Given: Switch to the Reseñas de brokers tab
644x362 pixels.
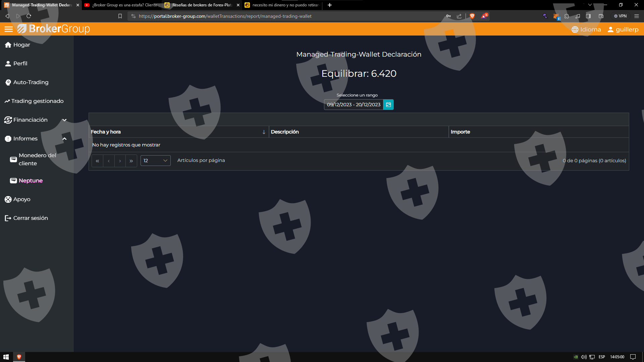Looking at the screenshot, I should (201, 5).
